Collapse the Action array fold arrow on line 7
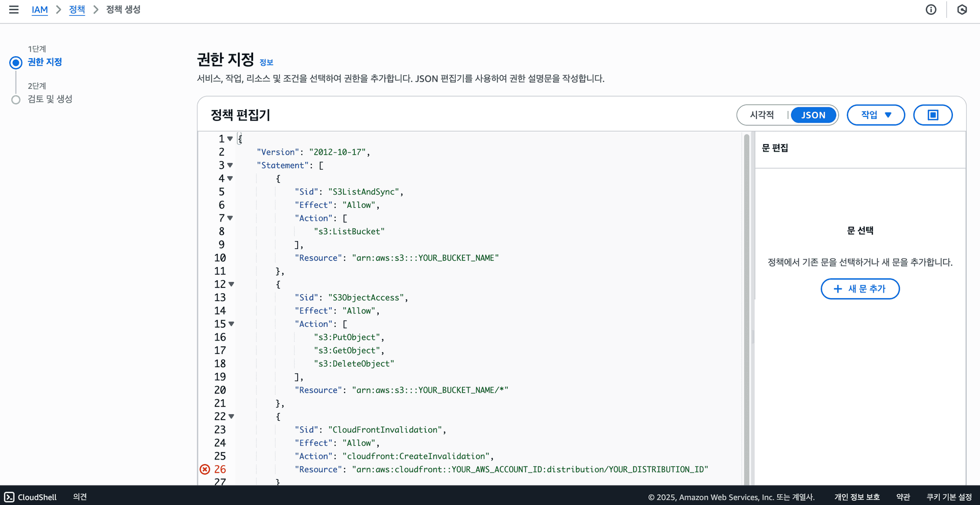The image size is (980, 505). click(230, 218)
